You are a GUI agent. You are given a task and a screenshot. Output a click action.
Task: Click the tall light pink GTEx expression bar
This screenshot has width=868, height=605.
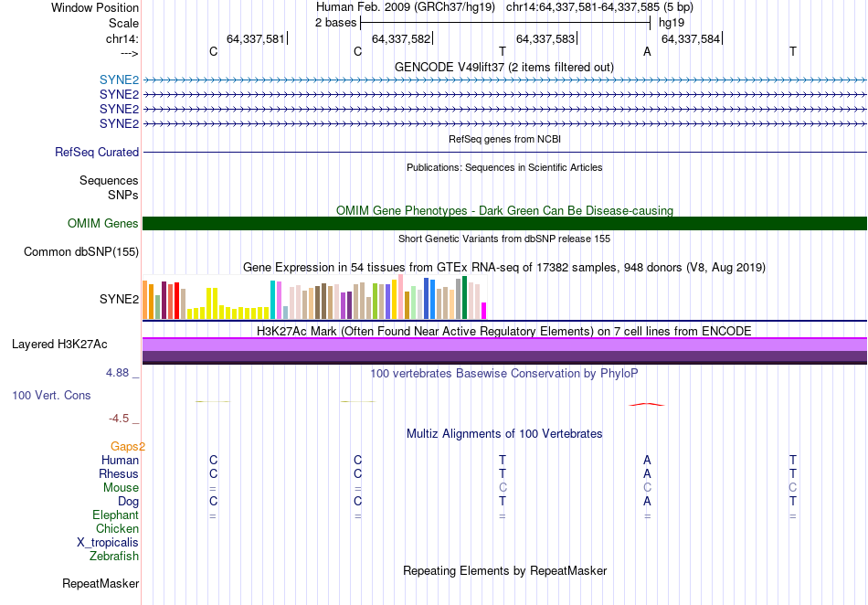(x=401, y=296)
